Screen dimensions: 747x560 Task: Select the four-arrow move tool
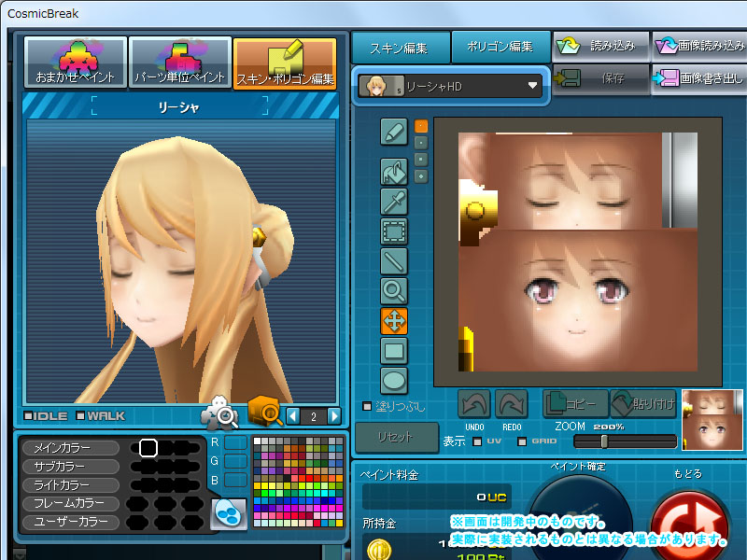[394, 321]
